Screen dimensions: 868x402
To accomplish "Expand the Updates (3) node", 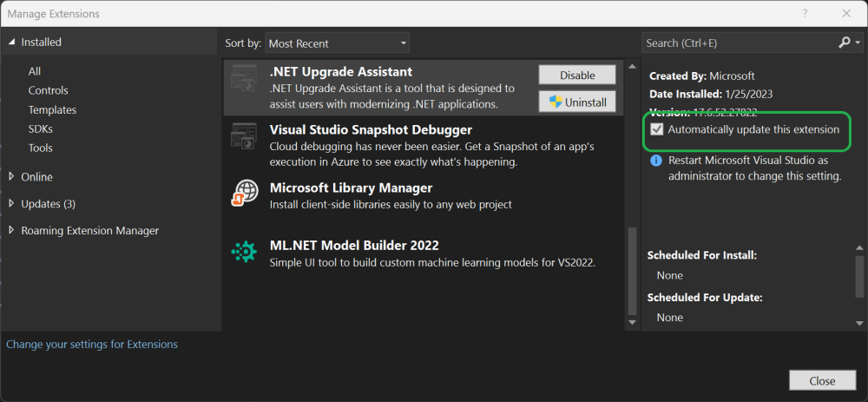I will [x=12, y=203].
